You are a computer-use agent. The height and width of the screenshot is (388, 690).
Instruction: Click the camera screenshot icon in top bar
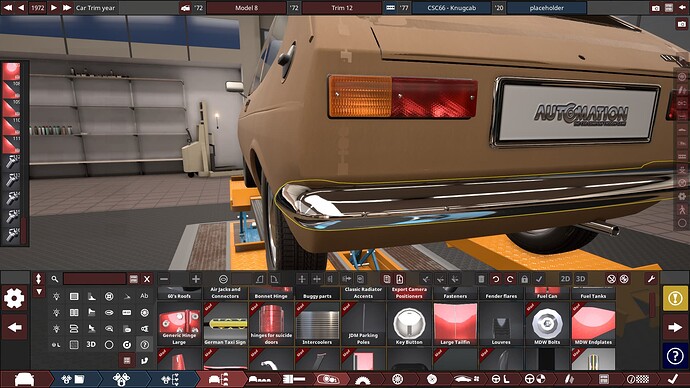pyautogui.click(x=656, y=8)
